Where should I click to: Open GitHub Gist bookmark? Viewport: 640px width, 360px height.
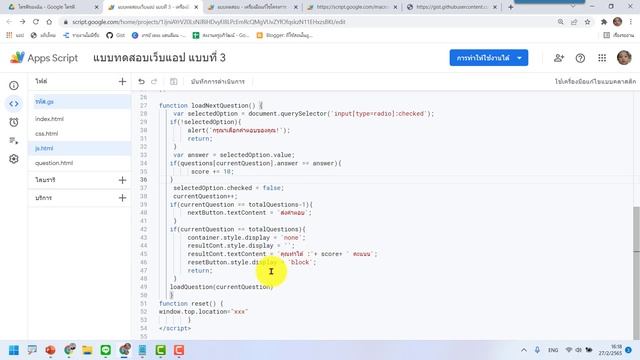[x=116, y=35]
